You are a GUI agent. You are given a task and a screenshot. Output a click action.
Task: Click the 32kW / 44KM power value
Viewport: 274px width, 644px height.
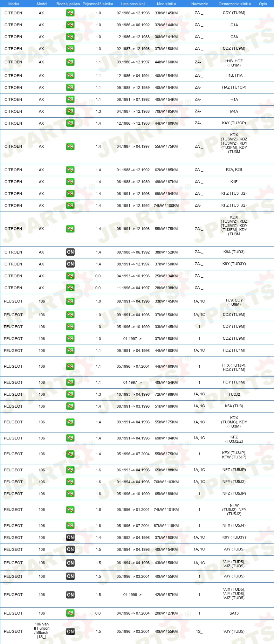point(166,25)
